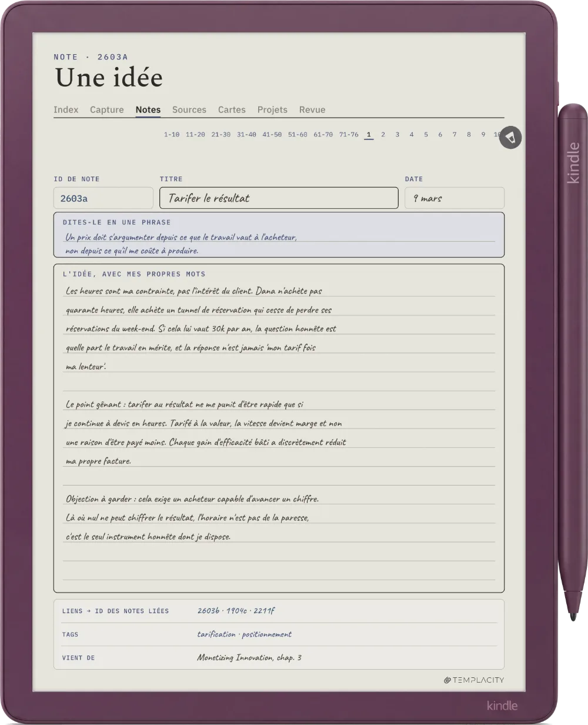Jump to notes range 61-70

click(x=323, y=135)
